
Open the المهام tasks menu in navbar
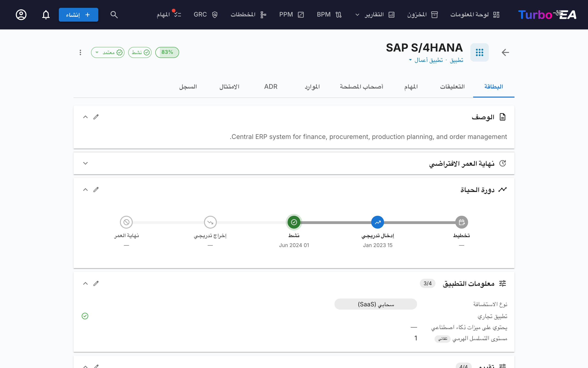(169, 14)
